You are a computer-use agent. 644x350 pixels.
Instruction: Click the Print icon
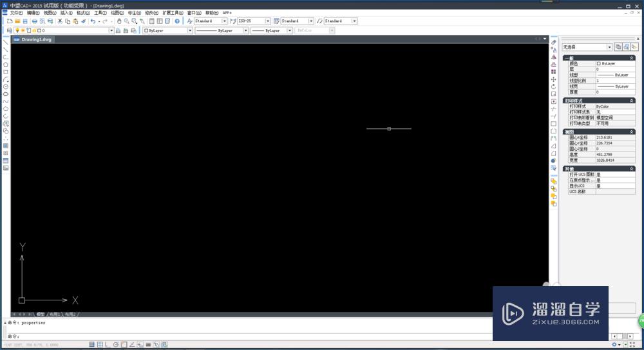coord(35,21)
